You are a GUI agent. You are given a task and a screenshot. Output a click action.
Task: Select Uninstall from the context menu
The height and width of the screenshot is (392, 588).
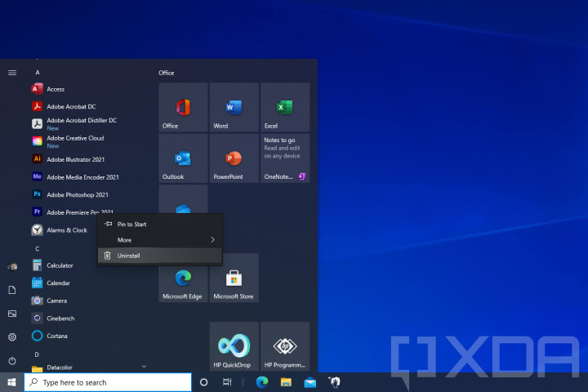pos(160,256)
